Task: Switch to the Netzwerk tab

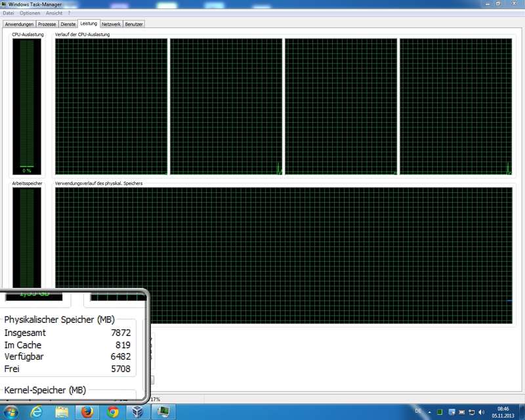Action: (111, 24)
